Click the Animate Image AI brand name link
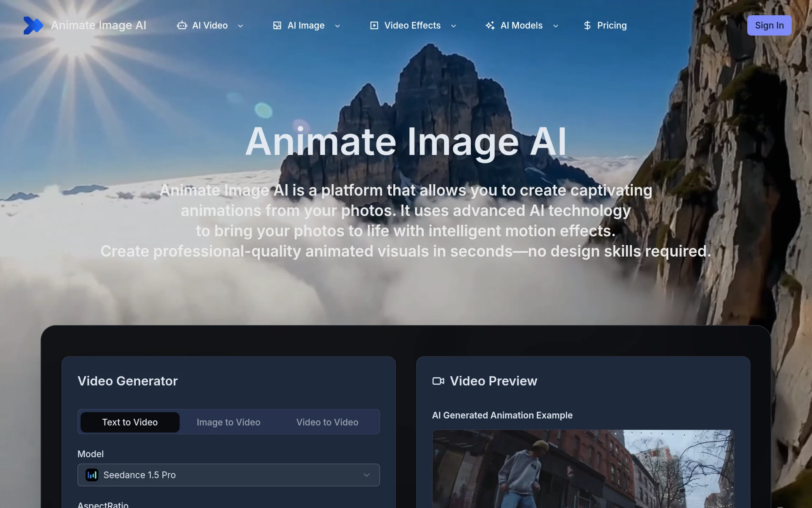The width and height of the screenshot is (812, 508). tap(99, 25)
